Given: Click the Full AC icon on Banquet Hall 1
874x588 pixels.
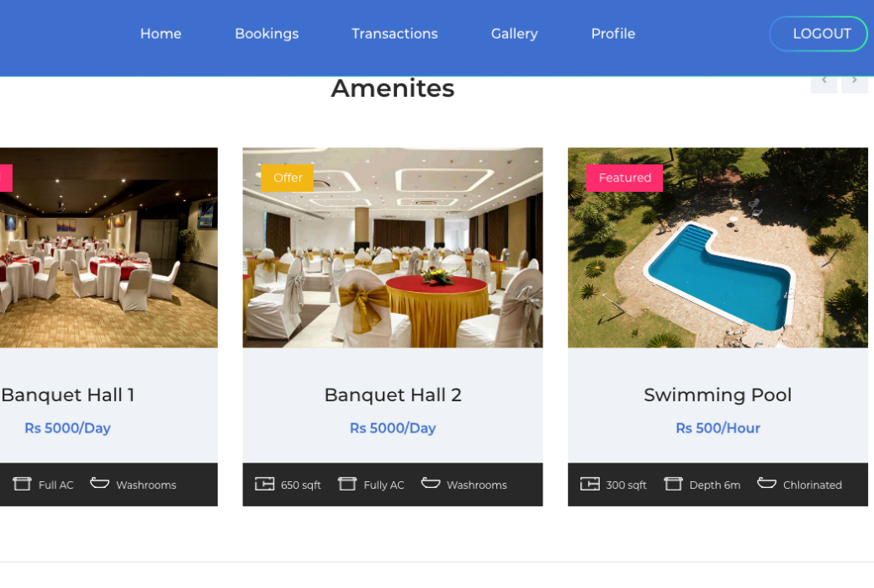Looking at the screenshot, I should 22,484.
